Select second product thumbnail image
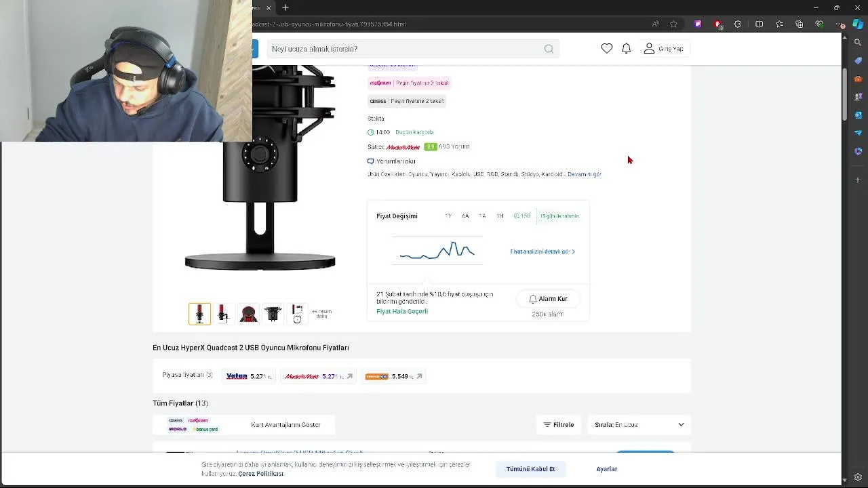 point(224,314)
